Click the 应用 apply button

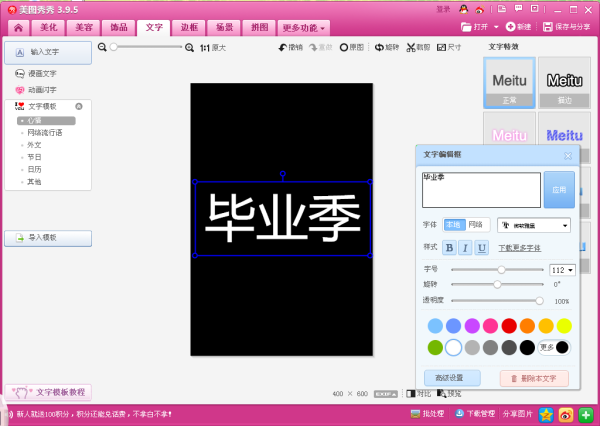[x=559, y=190]
